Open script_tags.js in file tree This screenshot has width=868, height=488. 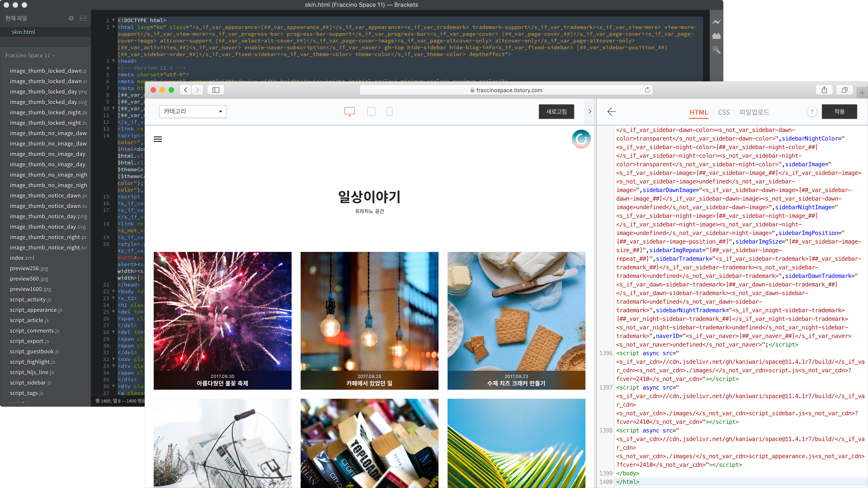click(27, 393)
